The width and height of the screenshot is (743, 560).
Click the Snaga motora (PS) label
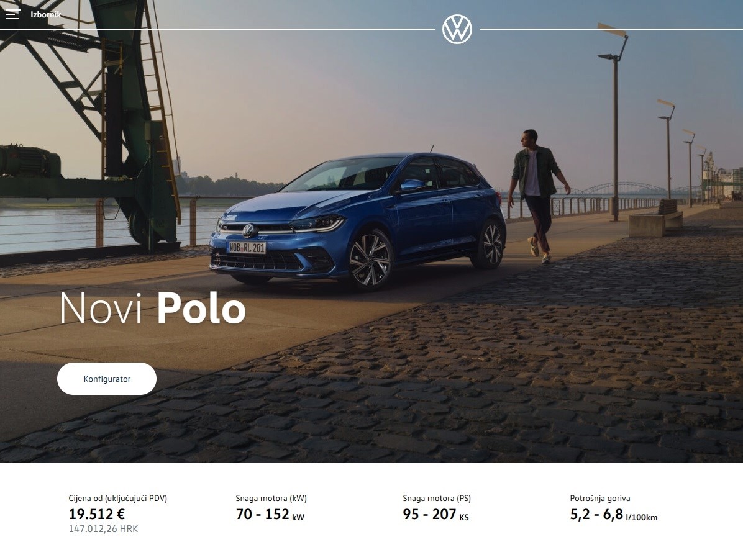[437, 498]
